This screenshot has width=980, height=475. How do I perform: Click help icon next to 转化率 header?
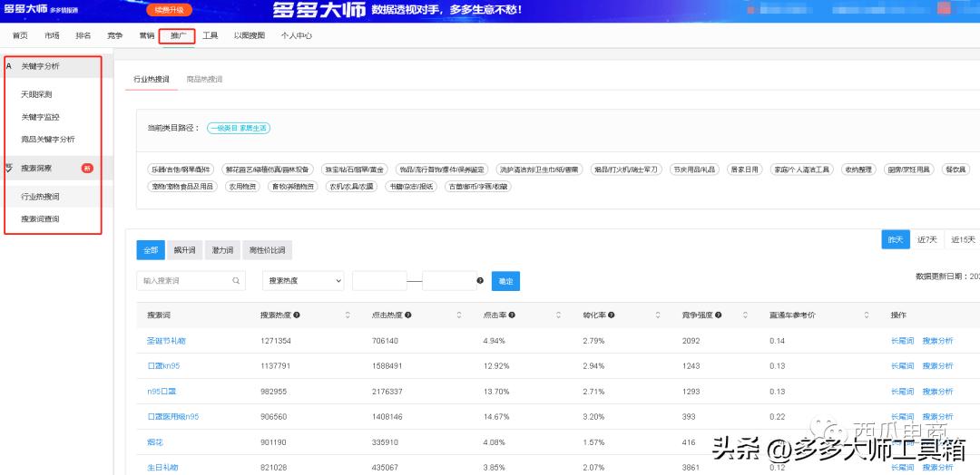tap(612, 315)
